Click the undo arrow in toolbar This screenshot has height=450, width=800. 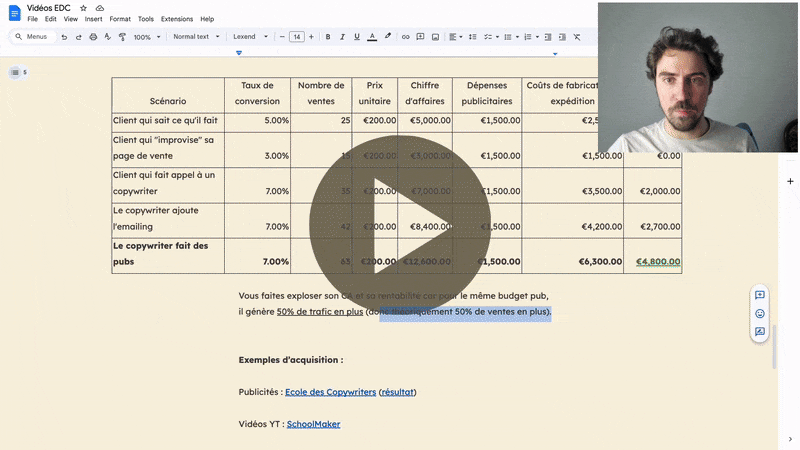64,37
